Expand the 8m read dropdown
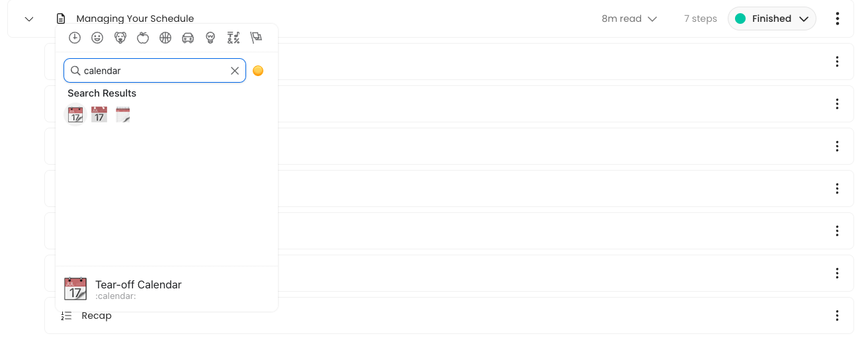The width and height of the screenshot is (868, 338). 629,19
